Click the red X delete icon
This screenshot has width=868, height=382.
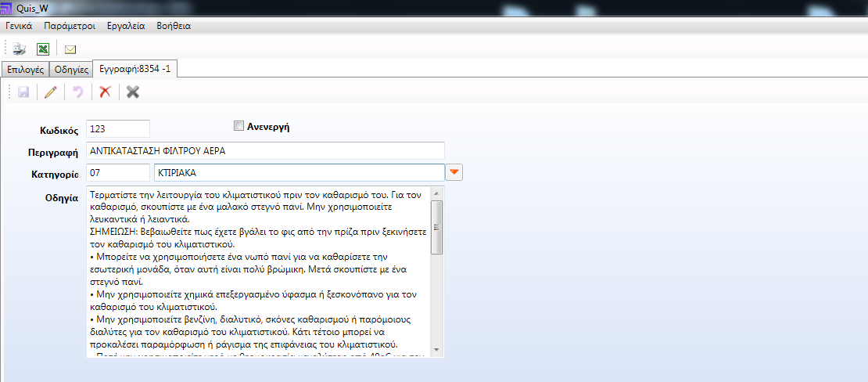(x=106, y=92)
